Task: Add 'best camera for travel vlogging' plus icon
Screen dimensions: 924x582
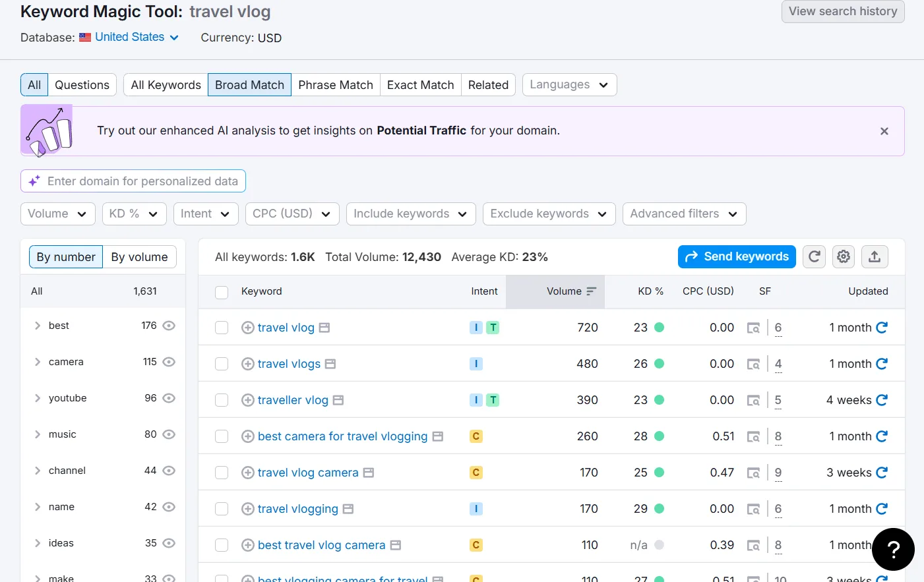Action: click(248, 436)
